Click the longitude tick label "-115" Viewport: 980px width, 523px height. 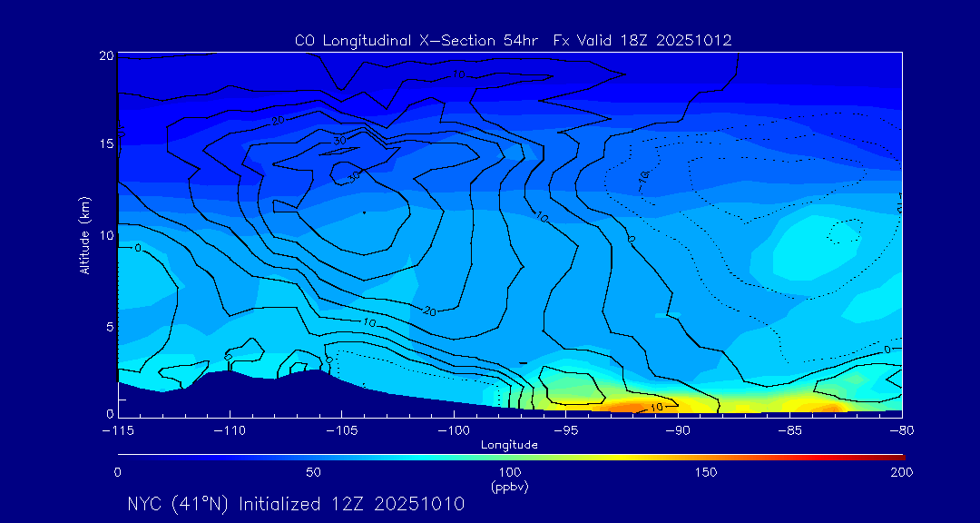118,431
